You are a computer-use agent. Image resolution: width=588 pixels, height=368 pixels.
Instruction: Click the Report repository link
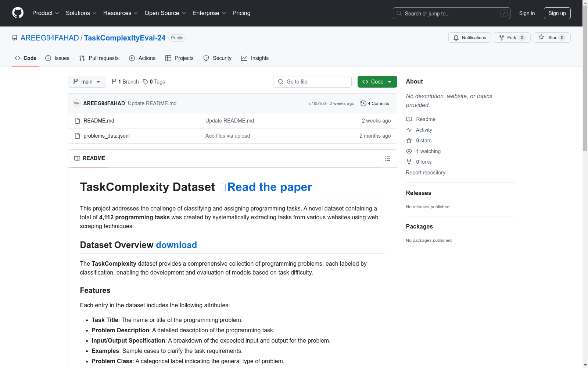[x=426, y=173]
